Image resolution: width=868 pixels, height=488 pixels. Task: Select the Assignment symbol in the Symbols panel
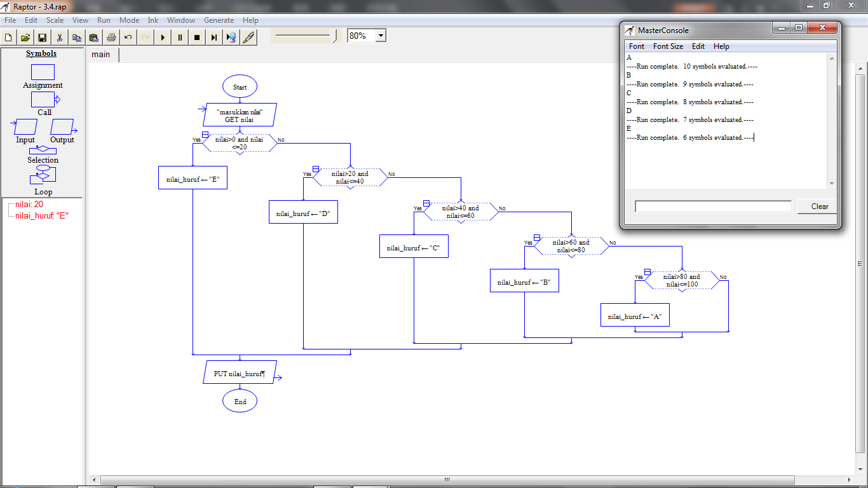click(x=42, y=72)
